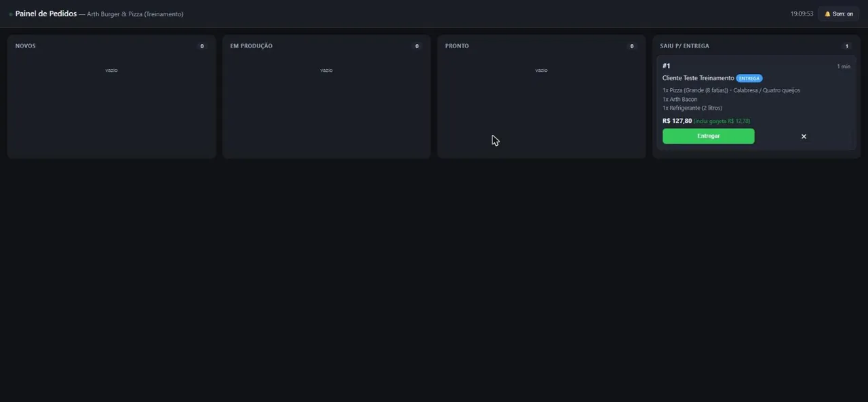Click the clock showing 19:09:53
This screenshot has width=868, height=402.
click(802, 14)
